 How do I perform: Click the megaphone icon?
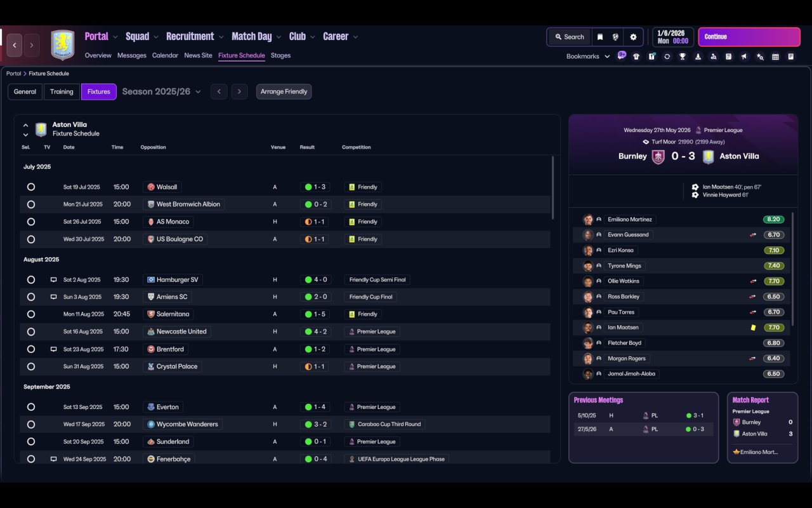744,57
